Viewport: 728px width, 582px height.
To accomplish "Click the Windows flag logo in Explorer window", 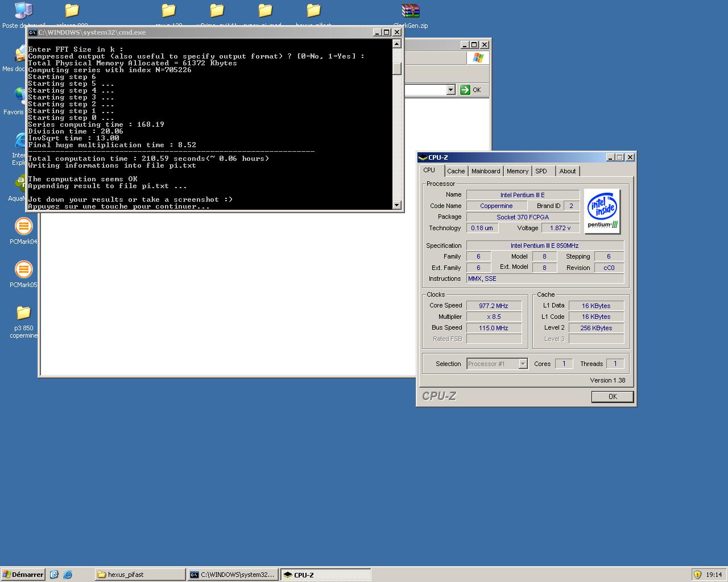I will pyautogui.click(x=478, y=58).
